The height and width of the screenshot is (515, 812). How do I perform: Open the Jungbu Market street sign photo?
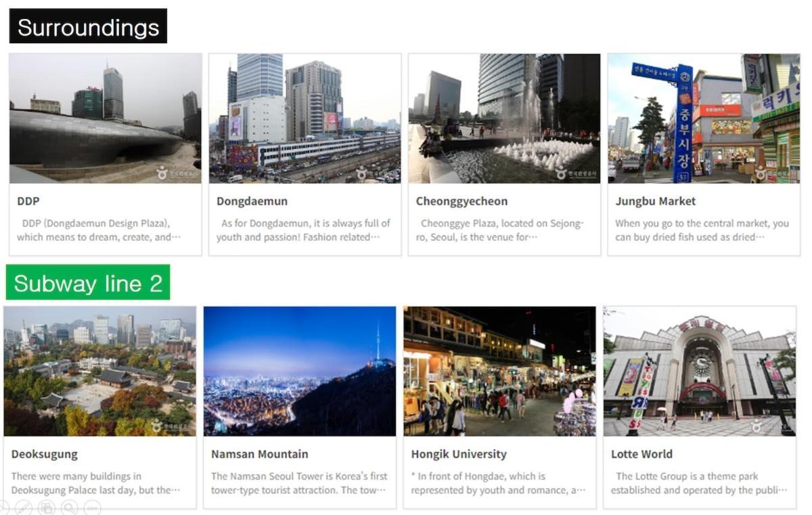click(x=704, y=118)
